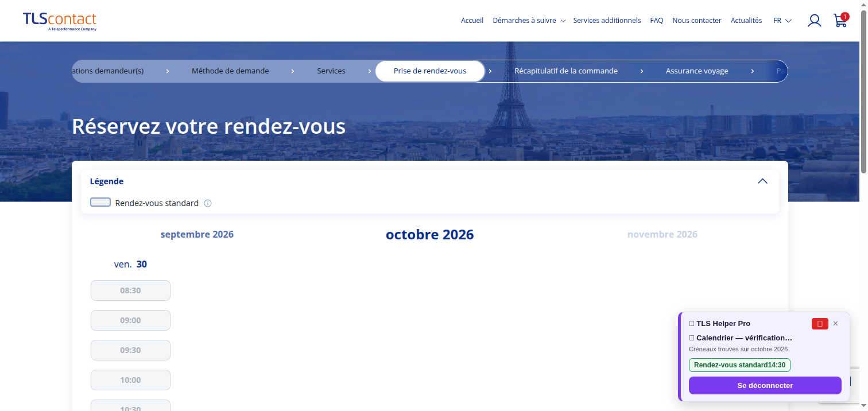Click the red button in TLS Helper Pro
This screenshot has height=411, width=868.
(820, 324)
